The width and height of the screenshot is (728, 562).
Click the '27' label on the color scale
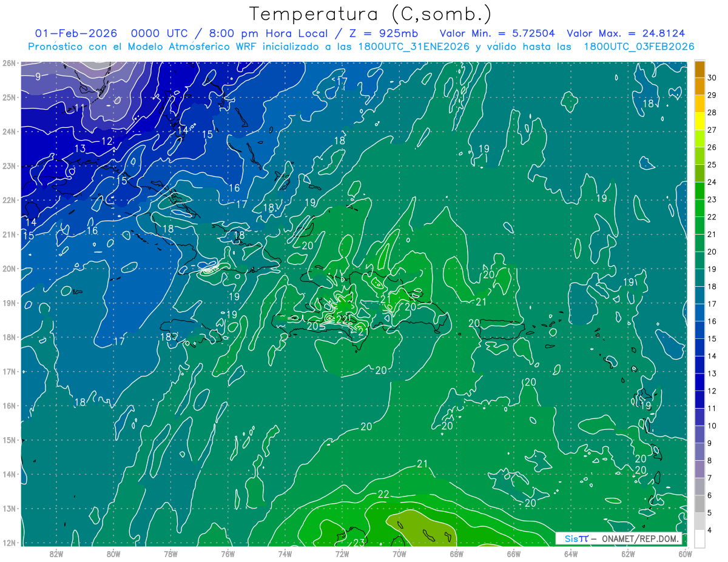tap(713, 130)
